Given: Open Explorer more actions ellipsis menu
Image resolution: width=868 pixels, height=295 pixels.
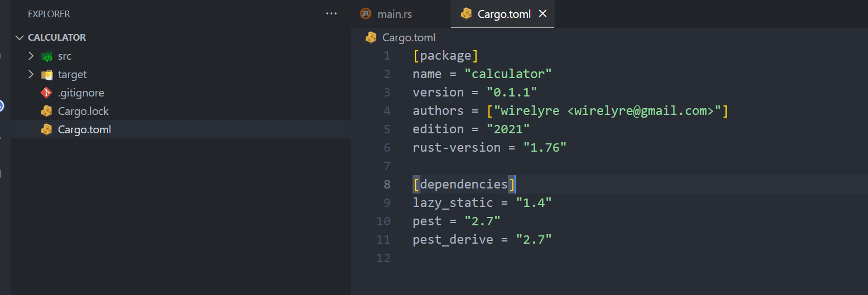Looking at the screenshot, I should [x=331, y=14].
